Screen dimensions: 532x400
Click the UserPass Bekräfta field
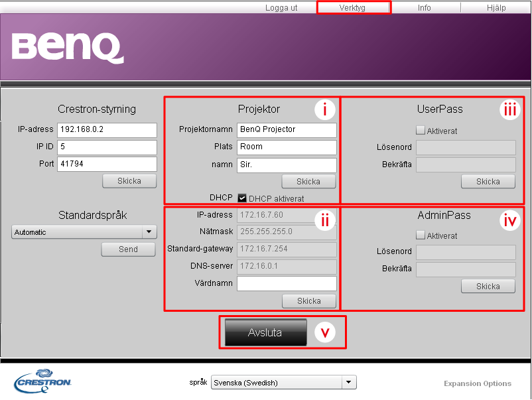click(466, 165)
